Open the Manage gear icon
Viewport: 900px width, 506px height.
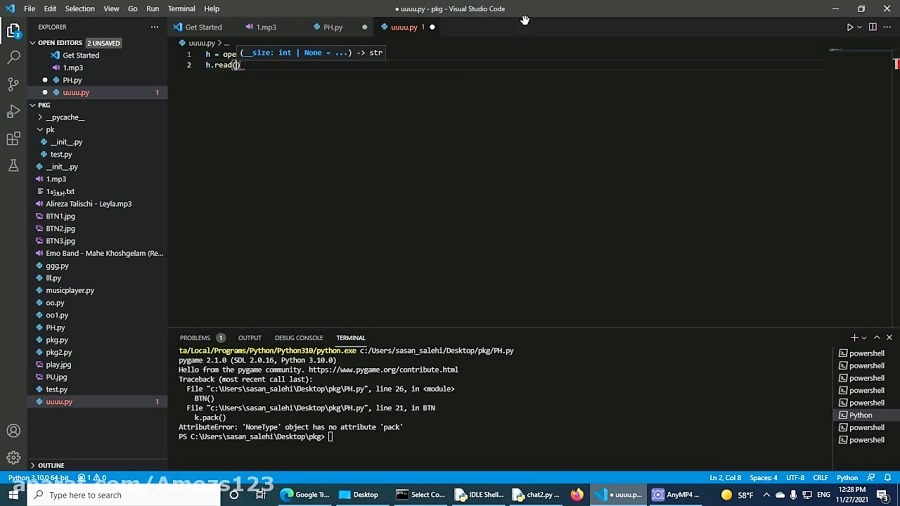13,457
